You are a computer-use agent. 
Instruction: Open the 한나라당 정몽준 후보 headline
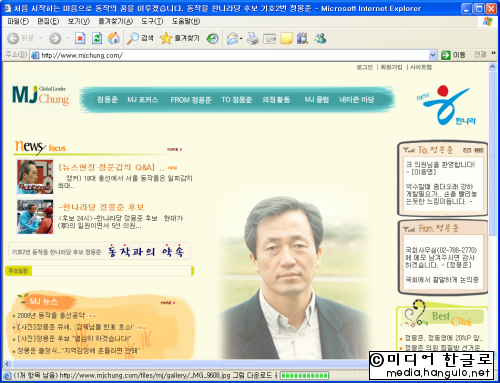pyautogui.click(x=101, y=207)
